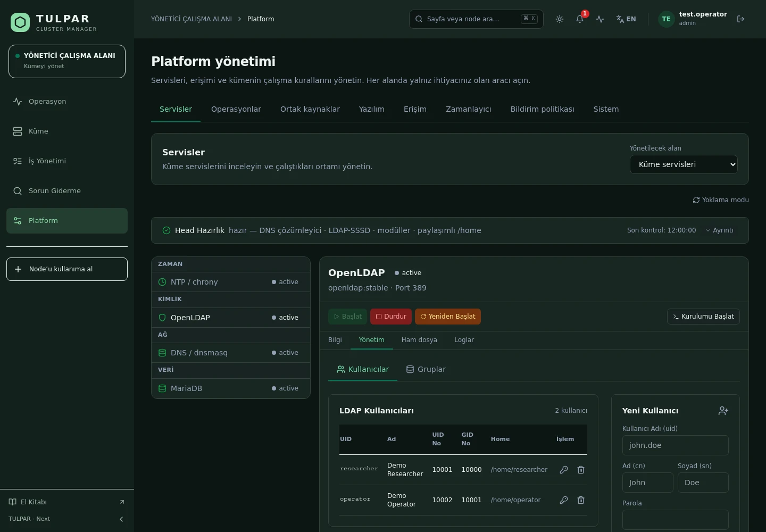Toggle Yoklama modu
Screen dimensions: 766x532
click(x=721, y=200)
